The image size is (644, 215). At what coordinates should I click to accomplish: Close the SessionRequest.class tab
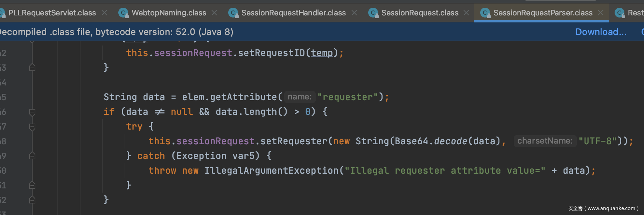coord(466,13)
